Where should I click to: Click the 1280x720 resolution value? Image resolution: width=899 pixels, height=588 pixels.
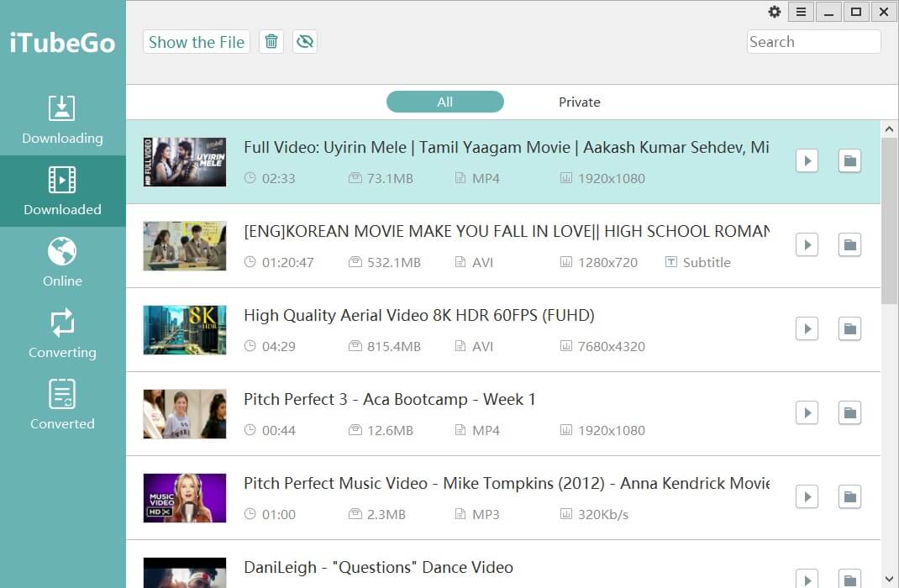[607, 262]
